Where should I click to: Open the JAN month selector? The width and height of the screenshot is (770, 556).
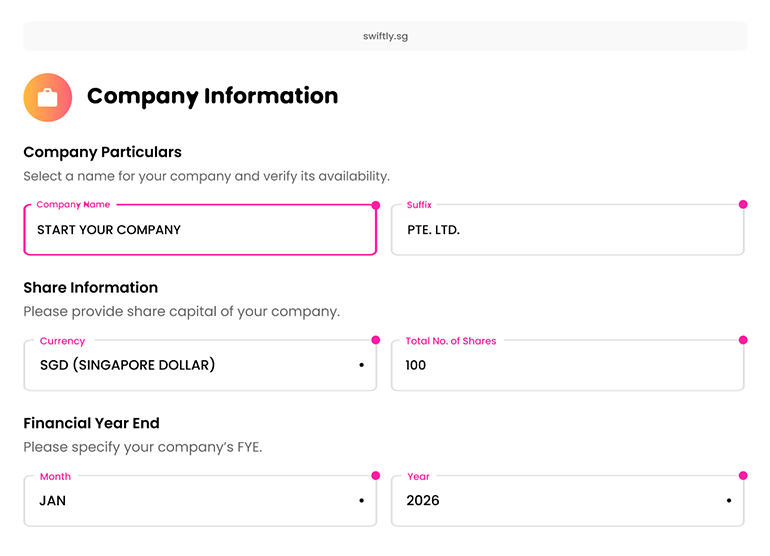200,500
